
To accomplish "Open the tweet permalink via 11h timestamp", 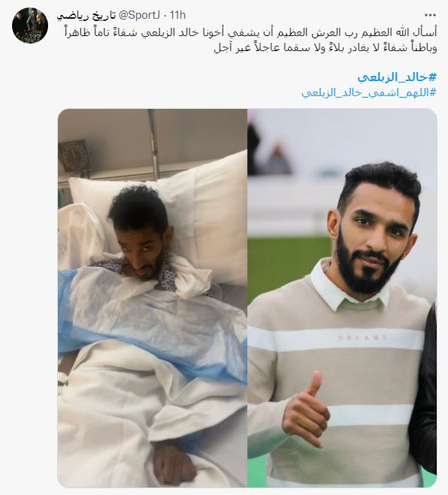I will 178,15.
